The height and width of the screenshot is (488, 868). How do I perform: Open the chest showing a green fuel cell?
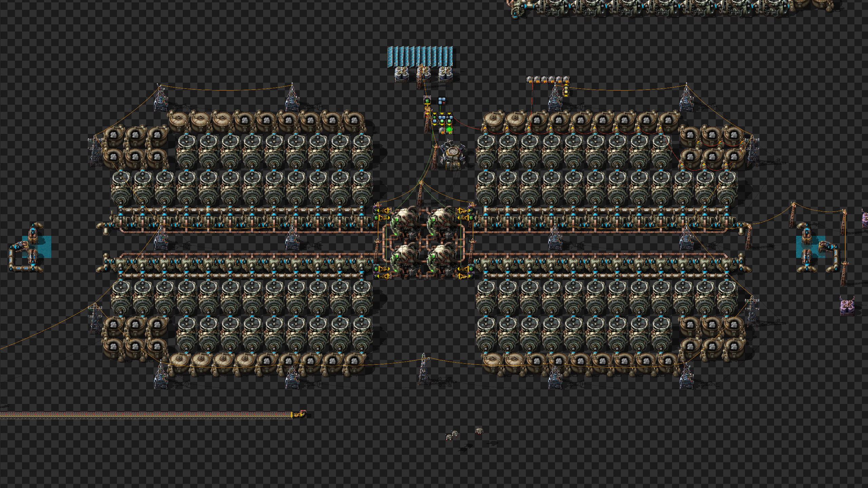click(427, 100)
